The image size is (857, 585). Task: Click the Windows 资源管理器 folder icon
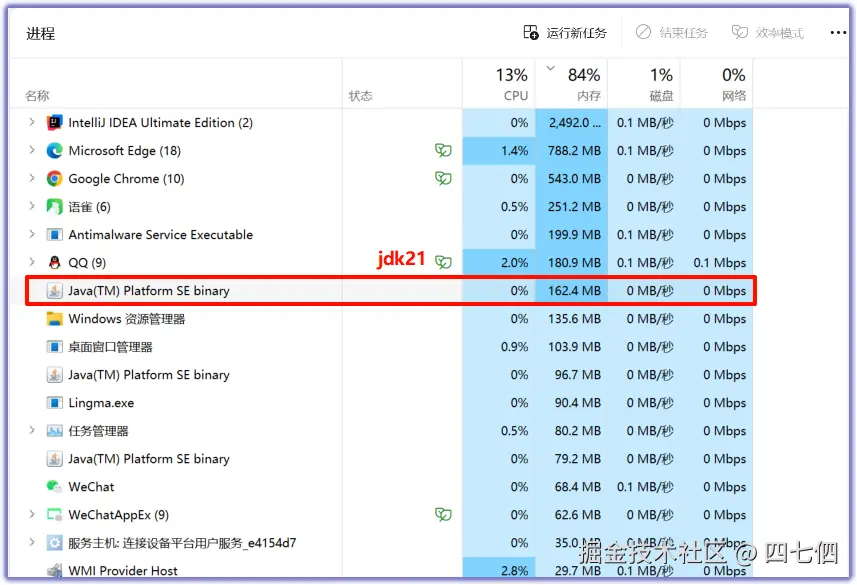54,319
